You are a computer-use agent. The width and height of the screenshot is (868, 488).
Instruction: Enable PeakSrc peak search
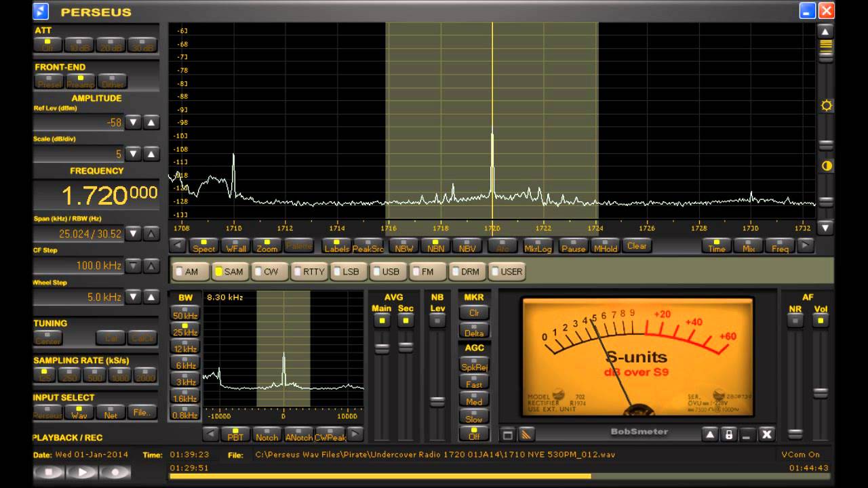(x=368, y=245)
